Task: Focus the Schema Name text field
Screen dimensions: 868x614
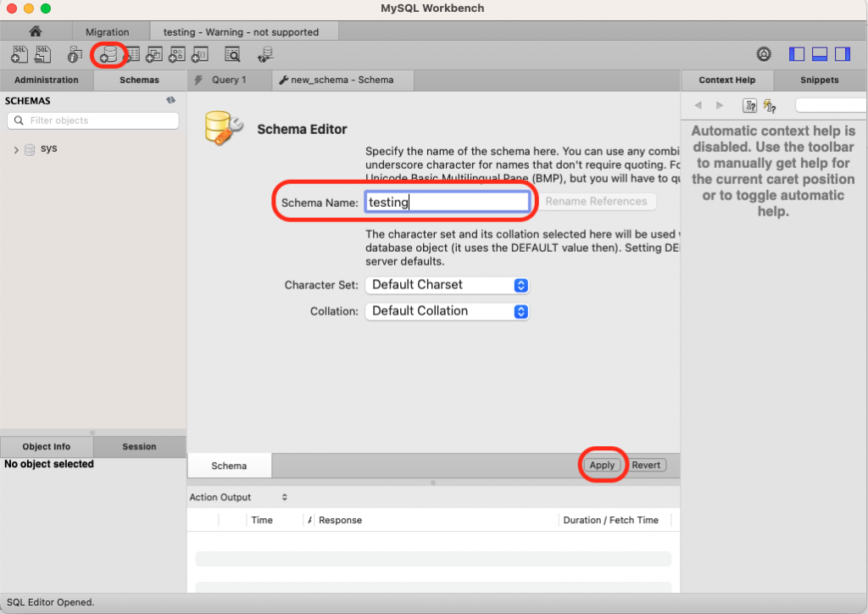Action: (x=448, y=202)
